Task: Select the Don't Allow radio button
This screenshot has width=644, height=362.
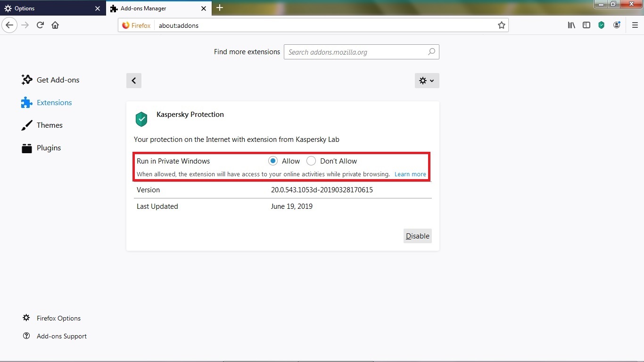Action: pyautogui.click(x=311, y=161)
